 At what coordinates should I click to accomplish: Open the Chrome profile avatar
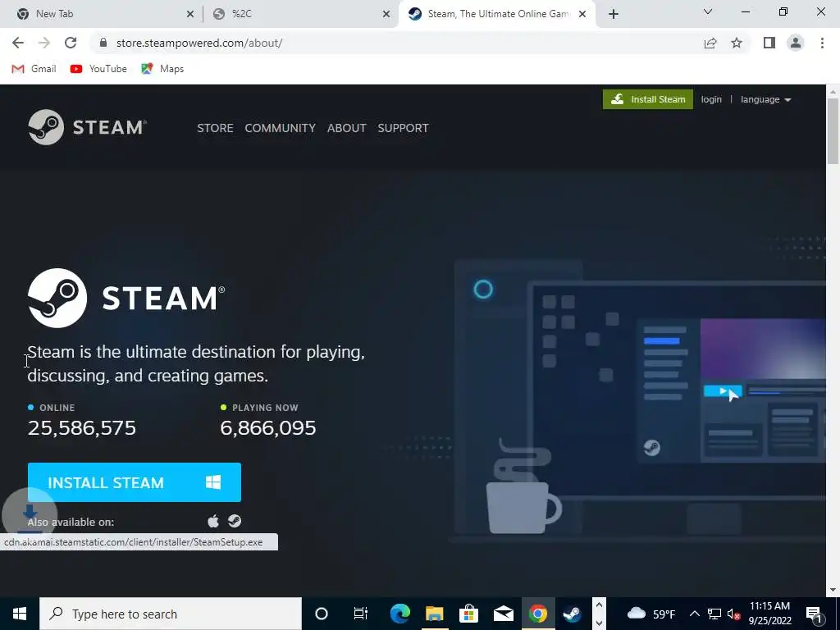[x=796, y=43]
